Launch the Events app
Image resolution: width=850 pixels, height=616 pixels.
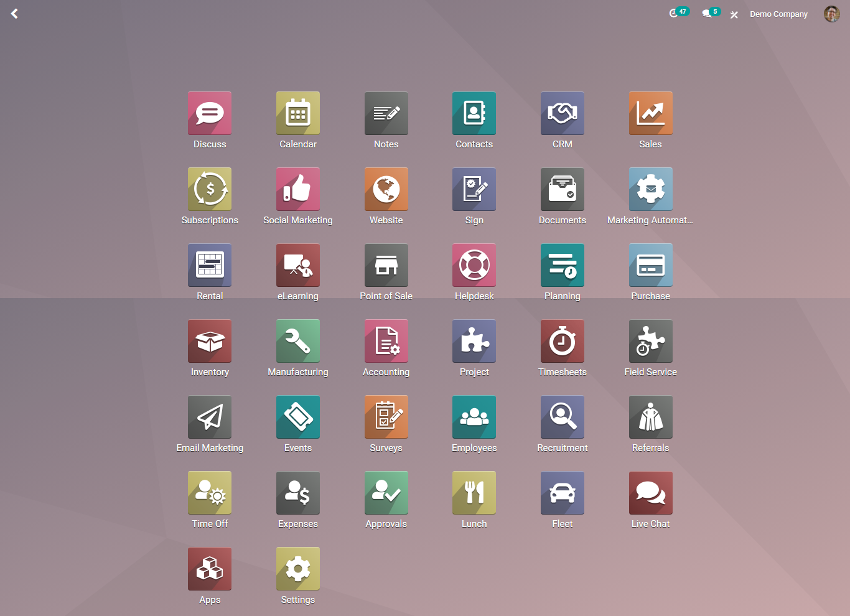point(298,417)
